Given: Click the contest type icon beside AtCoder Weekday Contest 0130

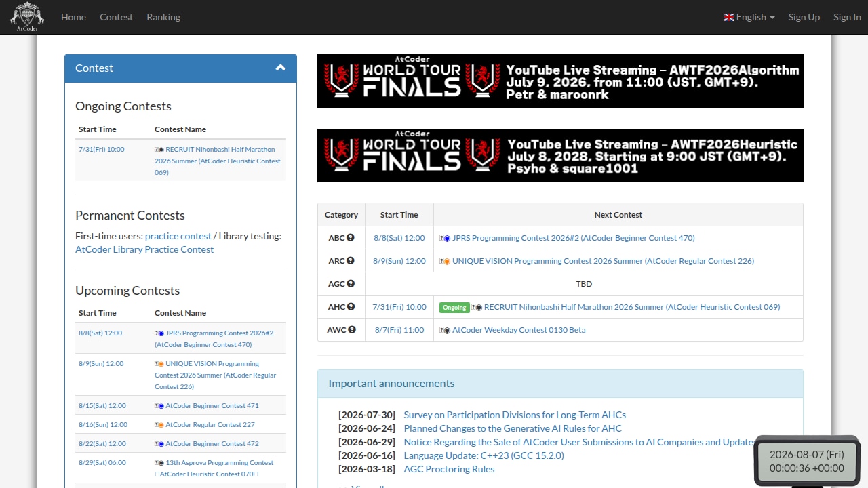Looking at the screenshot, I should pos(447,330).
